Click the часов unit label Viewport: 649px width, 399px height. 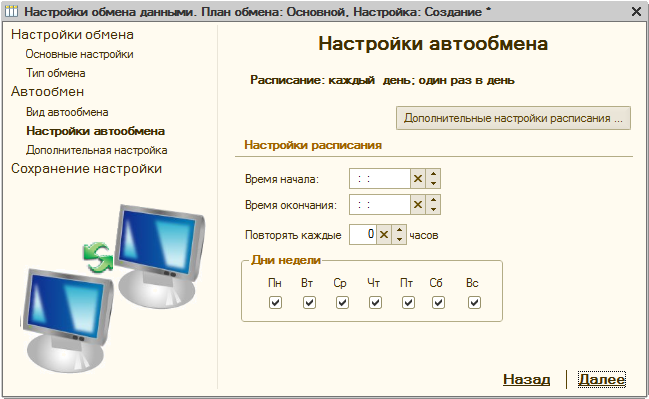424,235
